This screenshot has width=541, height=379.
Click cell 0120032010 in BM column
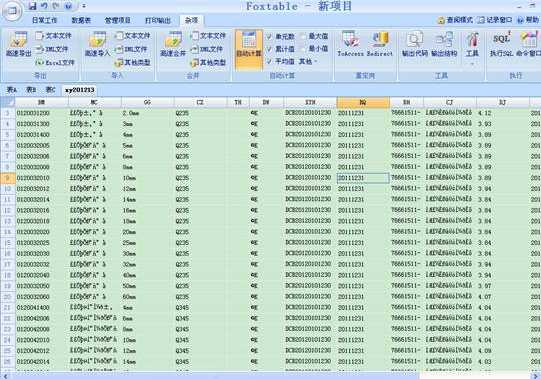(42, 178)
